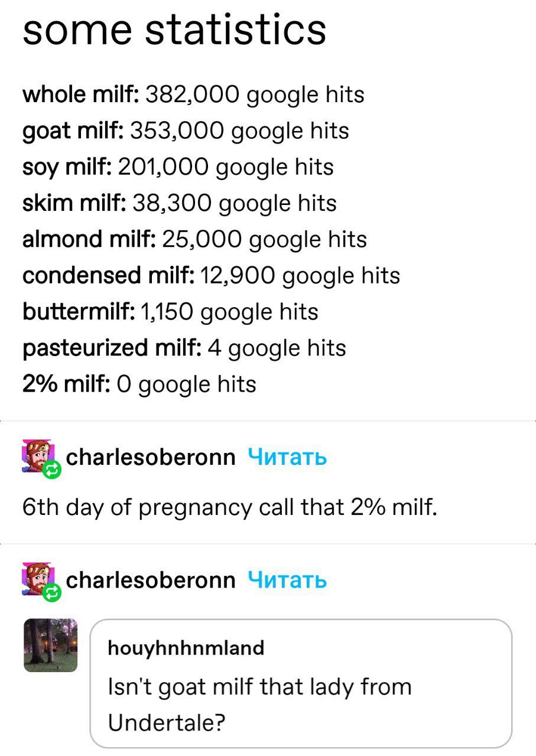
Task: Click green reblog badge beside the pregnancy comment author
Action: (52, 469)
